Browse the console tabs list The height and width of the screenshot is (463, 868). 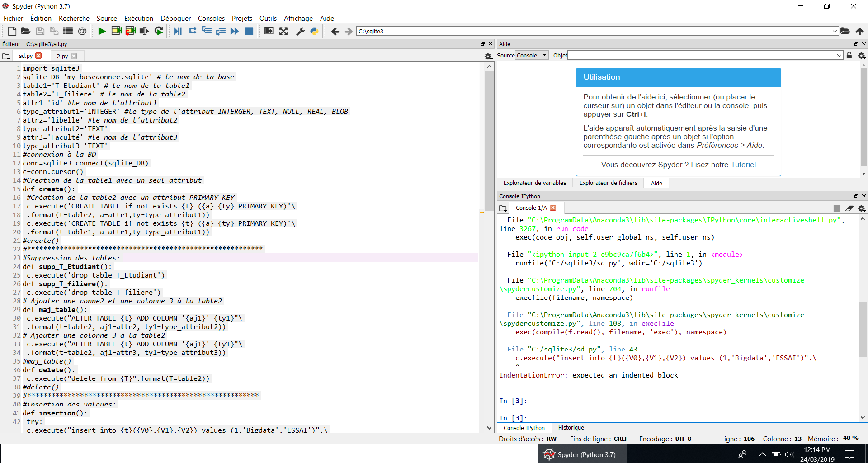503,208
